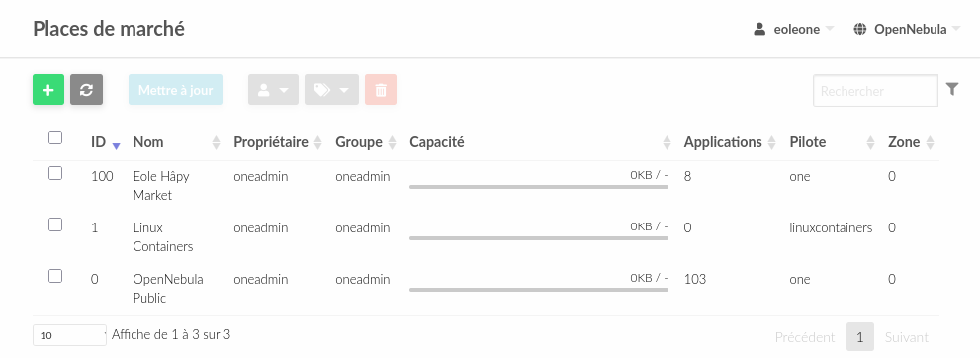Check the Eole Hâpy Market row checkbox
Viewport: 980px width, 358px height.
pos(55,174)
